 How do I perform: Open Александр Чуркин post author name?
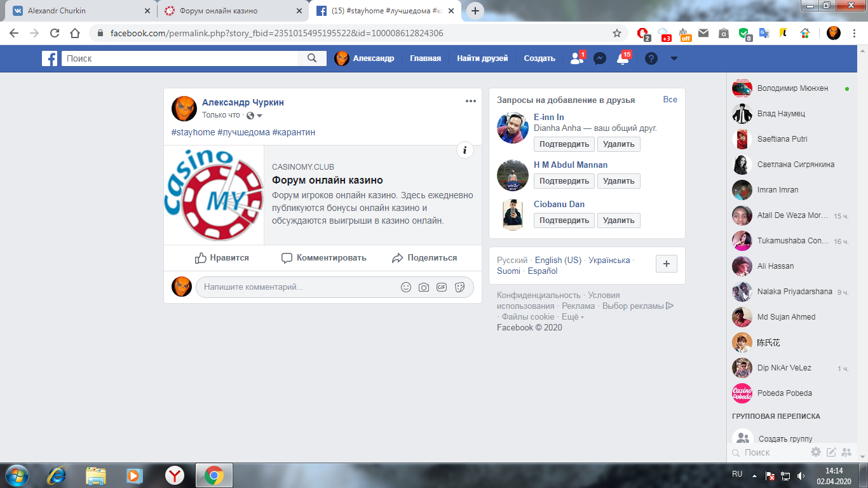243,102
